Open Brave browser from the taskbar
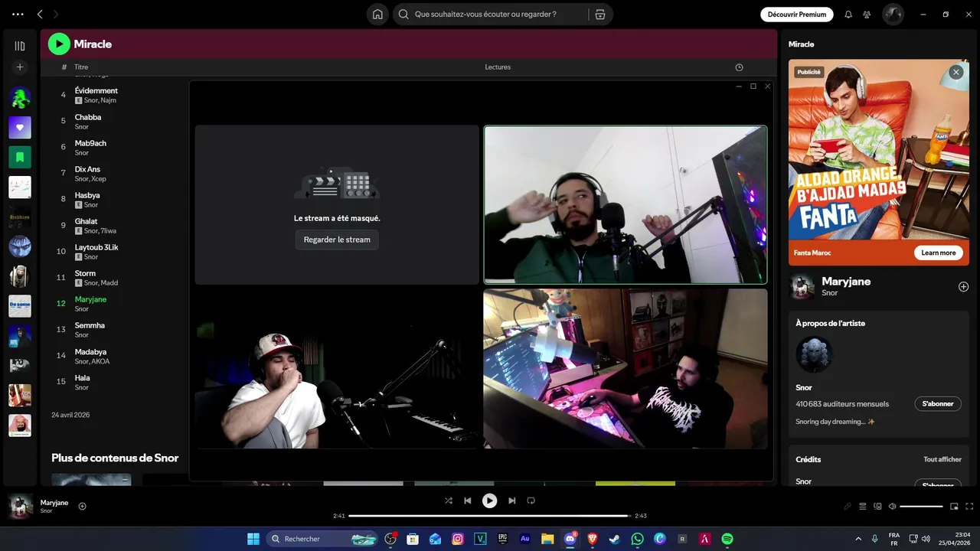This screenshot has width=980, height=551. pos(592,539)
